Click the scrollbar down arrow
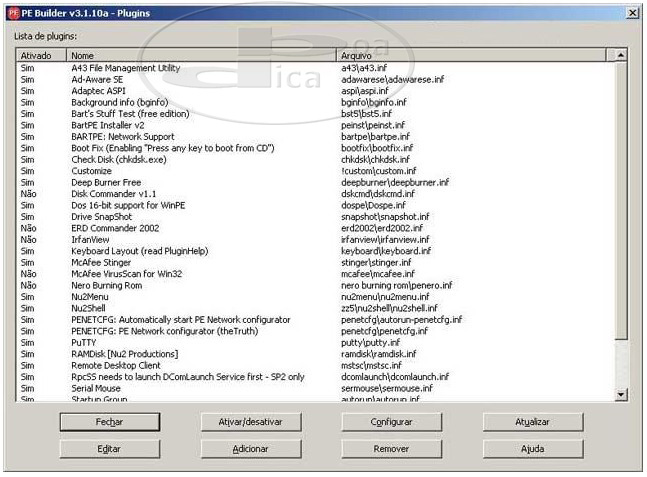Screen dimensions: 647x477 (621, 396)
